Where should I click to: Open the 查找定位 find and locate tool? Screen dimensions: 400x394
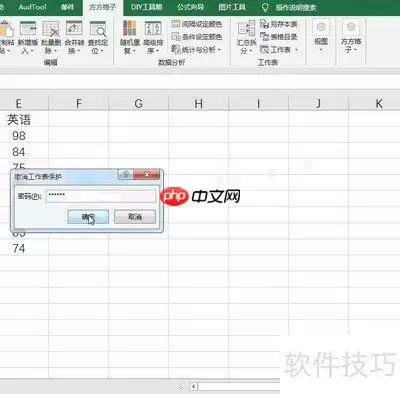[x=98, y=37]
